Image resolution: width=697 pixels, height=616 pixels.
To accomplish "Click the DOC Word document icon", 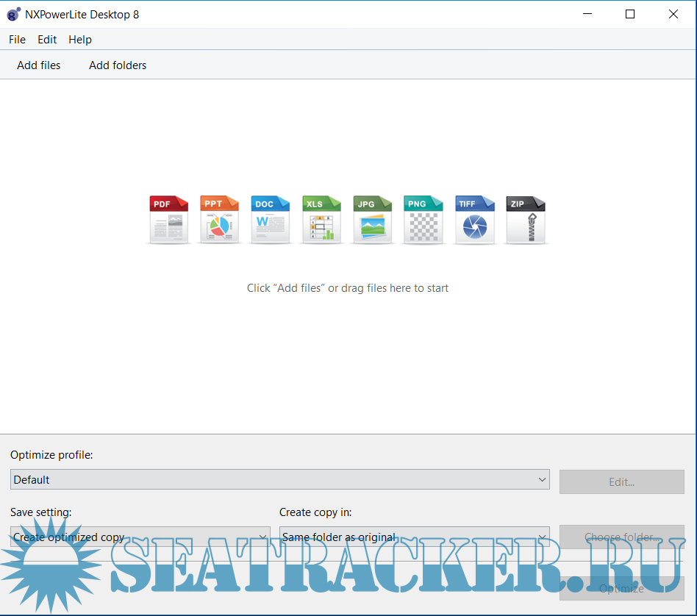I will click(x=271, y=219).
